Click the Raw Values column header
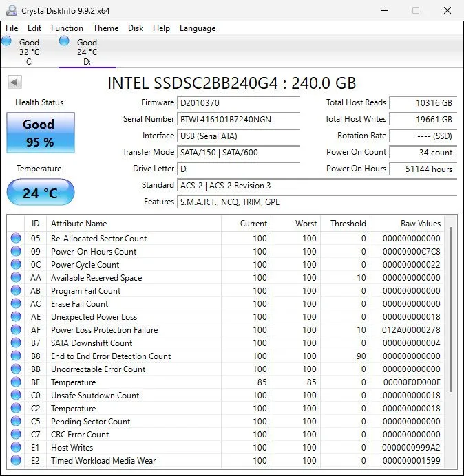Image resolution: width=464 pixels, height=476 pixels. (x=407, y=224)
